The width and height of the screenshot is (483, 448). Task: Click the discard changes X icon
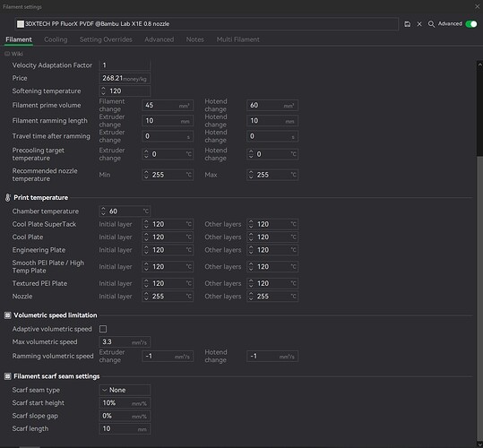(419, 24)
